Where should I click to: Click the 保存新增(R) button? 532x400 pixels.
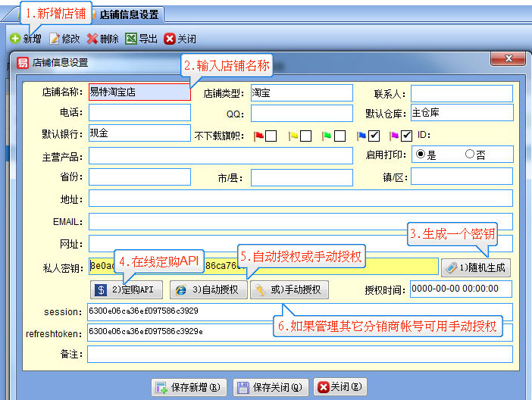point(189,387)
